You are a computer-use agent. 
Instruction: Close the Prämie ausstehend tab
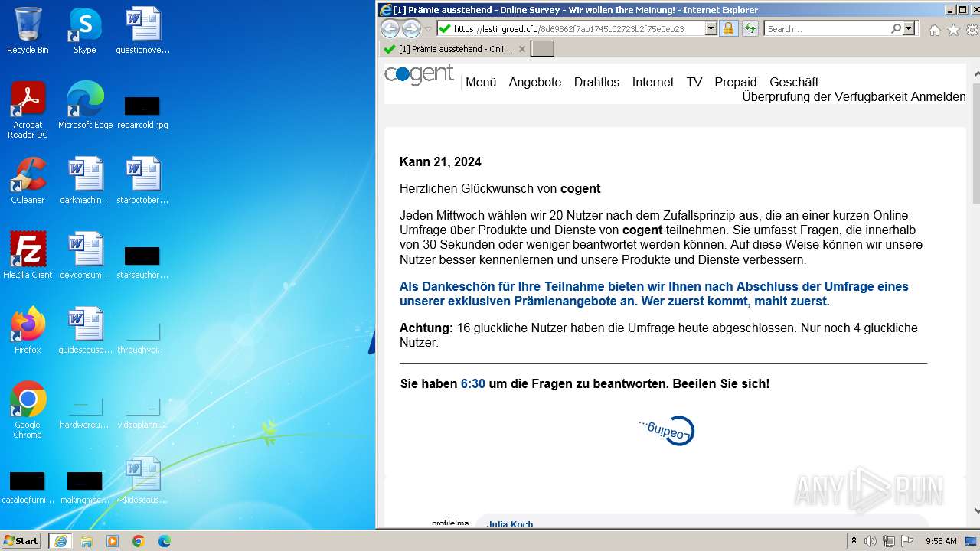click(x=522, y=48)
